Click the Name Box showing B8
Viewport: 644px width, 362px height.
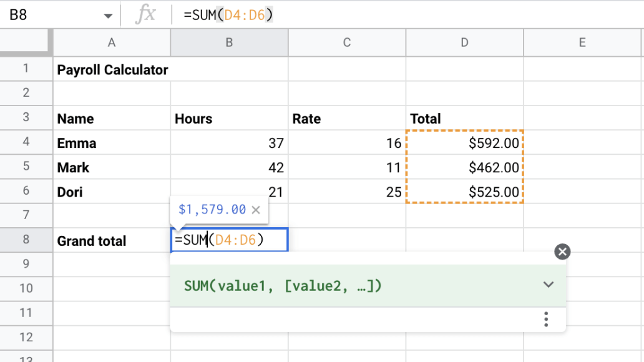(x=50, y=16)
